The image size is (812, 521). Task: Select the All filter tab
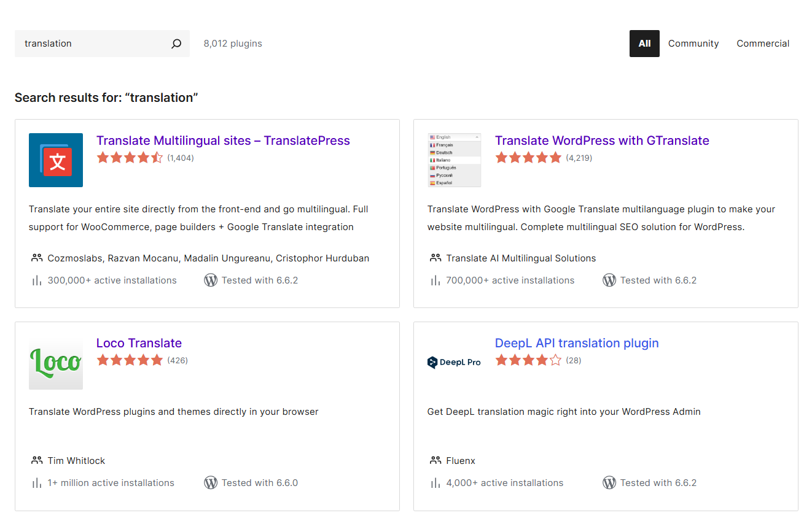644,44
